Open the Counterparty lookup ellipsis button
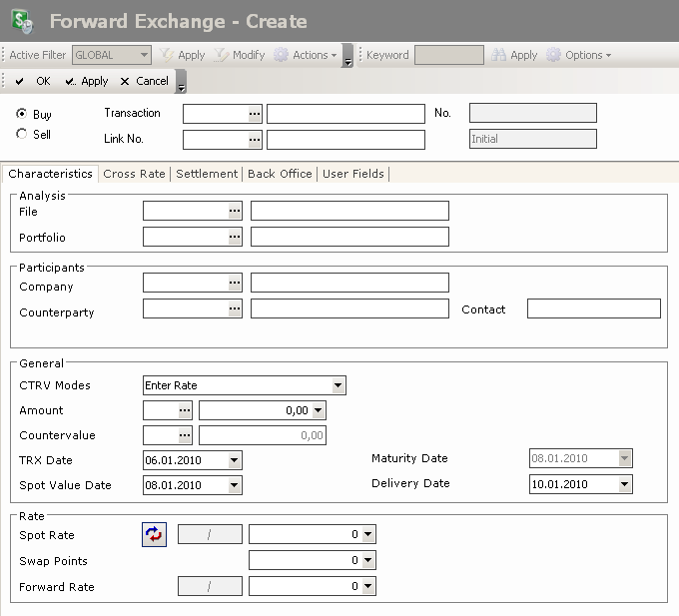Image resolution: width=679 pixels, height=616 pixels. tap(235, 309)
